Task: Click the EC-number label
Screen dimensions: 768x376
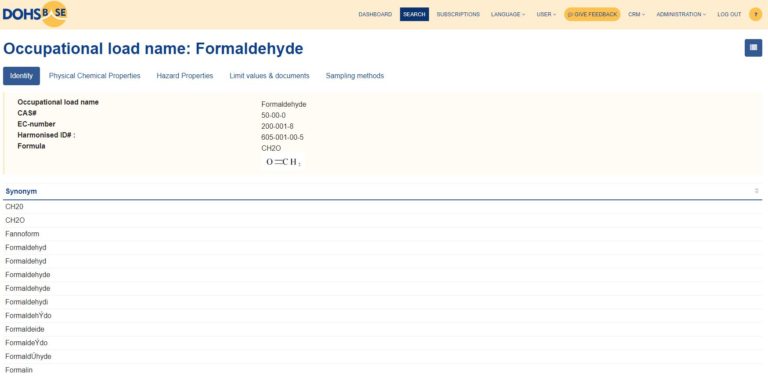Action: tap(36, 124)
